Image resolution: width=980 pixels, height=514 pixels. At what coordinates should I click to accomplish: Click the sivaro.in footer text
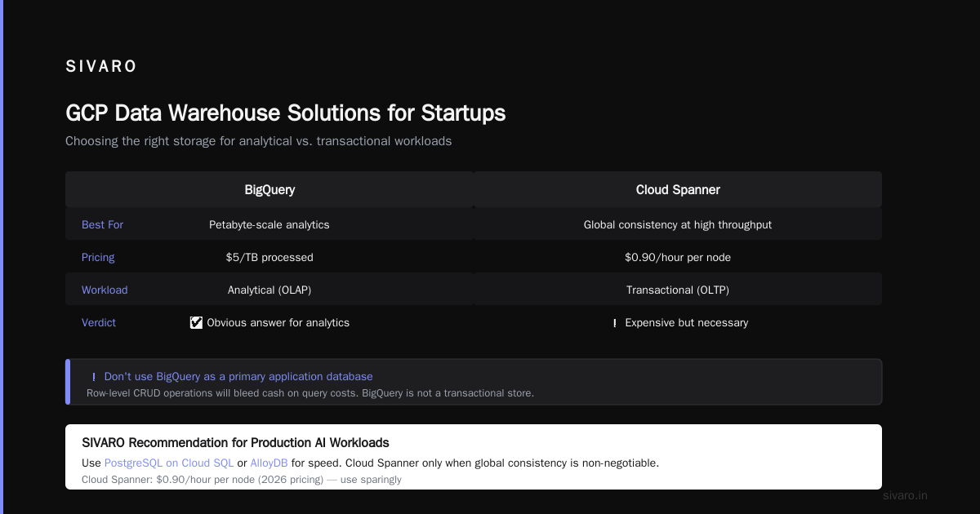(905, 495)
